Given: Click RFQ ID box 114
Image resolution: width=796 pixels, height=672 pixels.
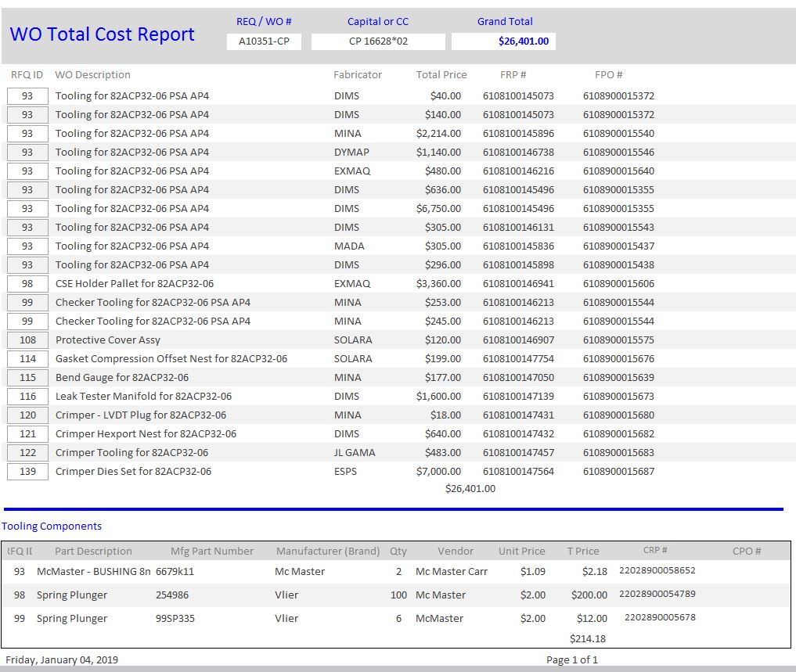Looking at the screenshot, I should click(27, 359).
